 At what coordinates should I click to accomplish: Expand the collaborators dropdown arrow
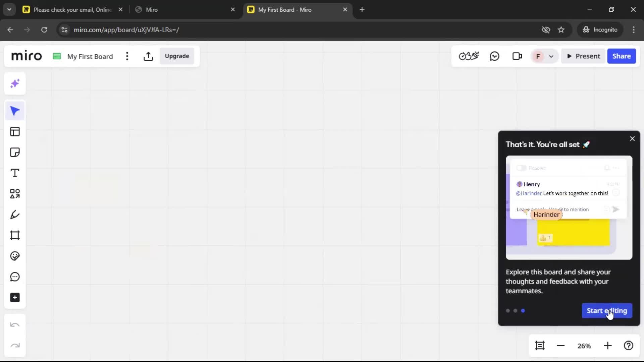(x=551, y=56)
